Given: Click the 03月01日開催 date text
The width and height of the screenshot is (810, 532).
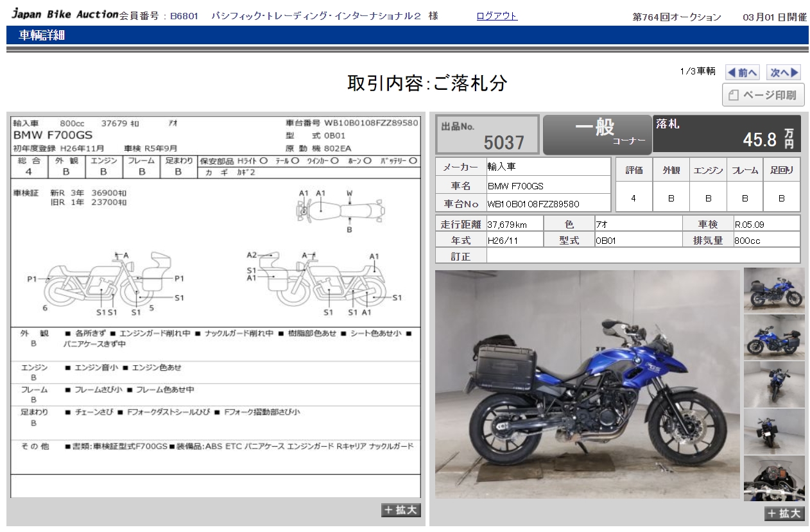Looking at the screenshot, I should 775,17.
